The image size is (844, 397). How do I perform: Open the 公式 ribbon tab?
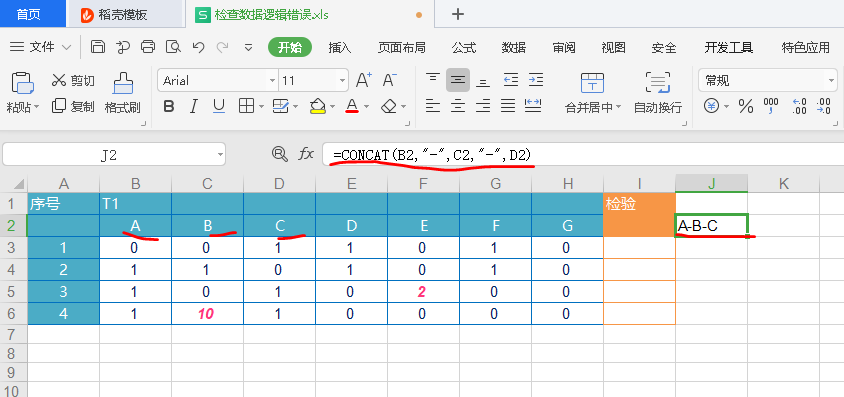pyautogui.click(x=463, y=47)
